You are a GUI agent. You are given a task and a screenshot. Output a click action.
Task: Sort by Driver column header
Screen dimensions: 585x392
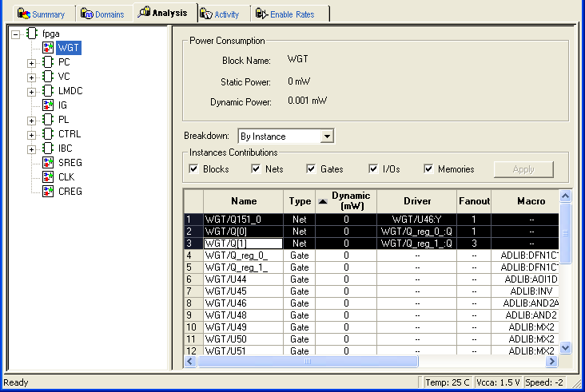coord(417,201)
